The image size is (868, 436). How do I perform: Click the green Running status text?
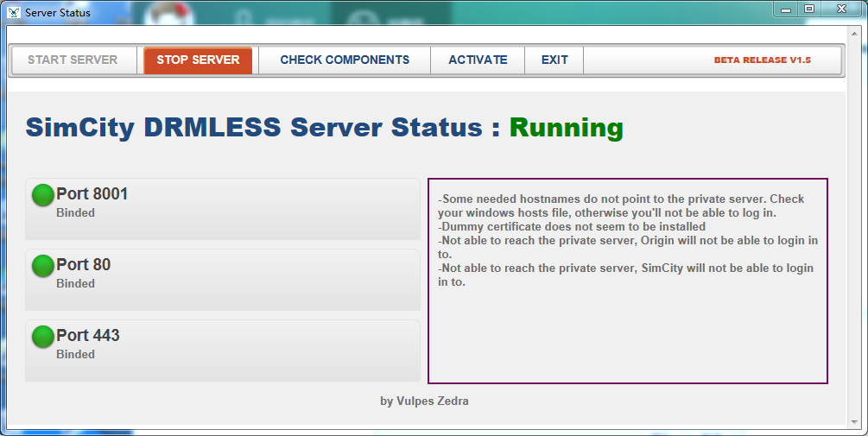point(567,128)
